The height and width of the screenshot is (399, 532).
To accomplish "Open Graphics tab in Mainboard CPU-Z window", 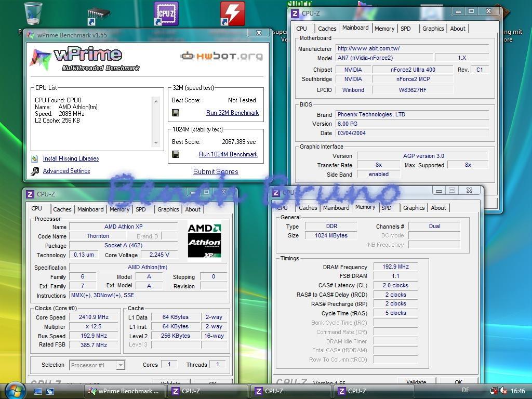I will click(x=433, y=29).
